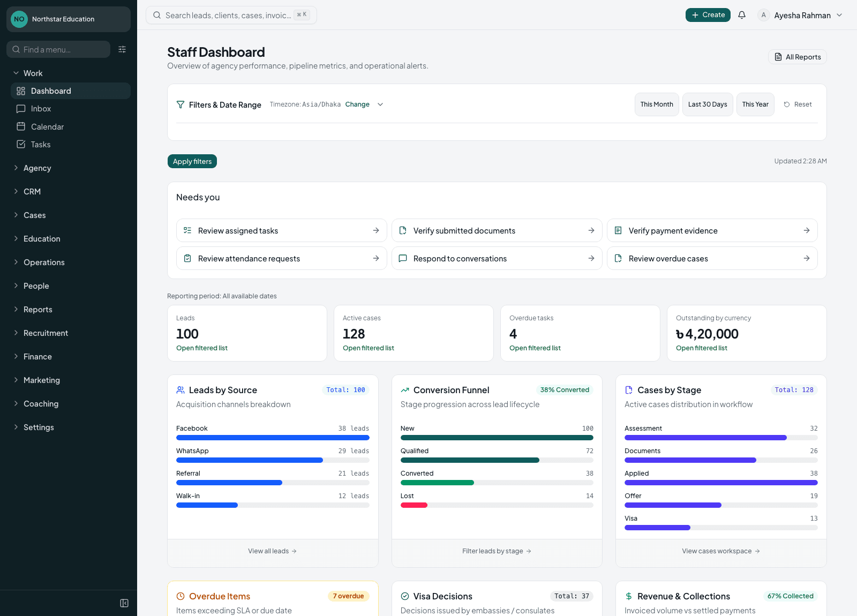The image size is (857, 616).
Task: Click View all leads link
Action: coord(273,551)
